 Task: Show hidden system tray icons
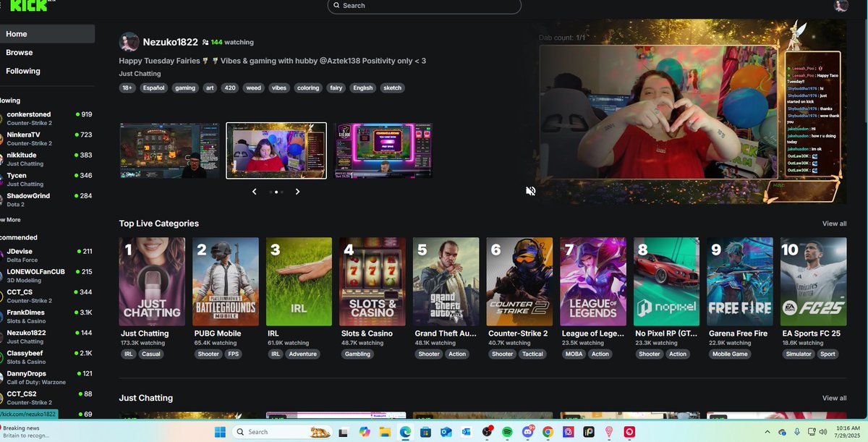coord(767,432)
